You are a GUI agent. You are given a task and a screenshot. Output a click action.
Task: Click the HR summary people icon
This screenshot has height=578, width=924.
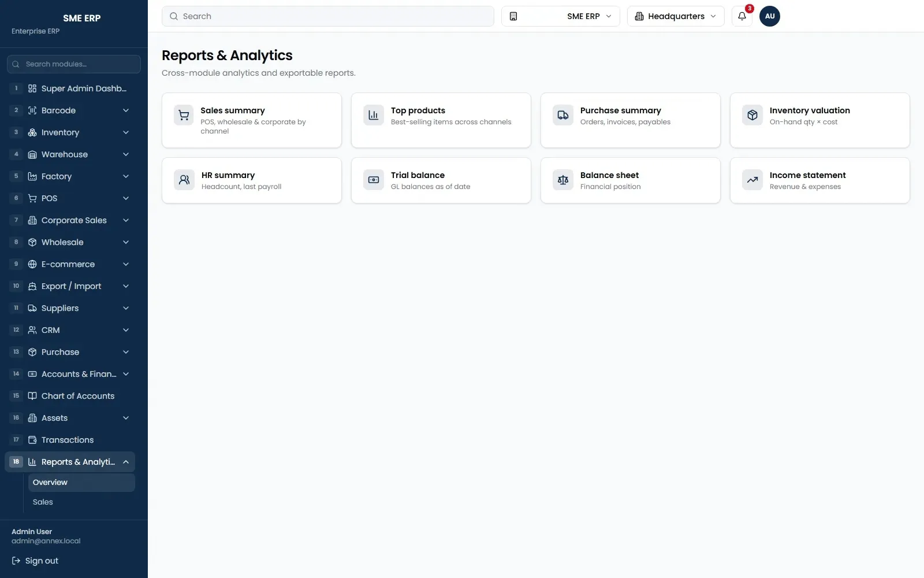point(184,180)
